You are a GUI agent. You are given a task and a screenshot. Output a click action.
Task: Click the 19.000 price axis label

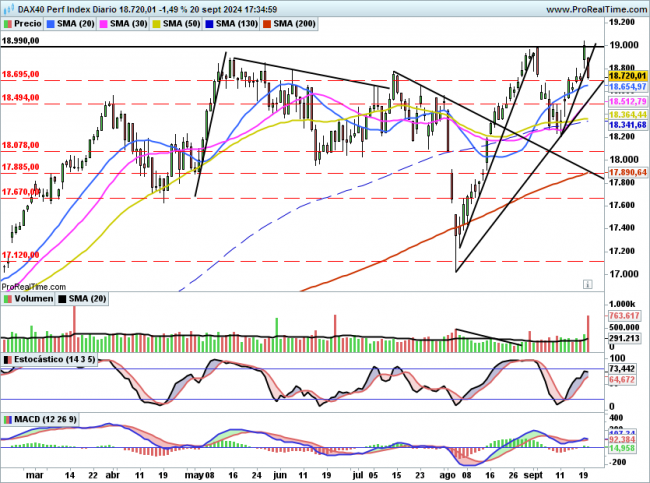tap(623, 45)
